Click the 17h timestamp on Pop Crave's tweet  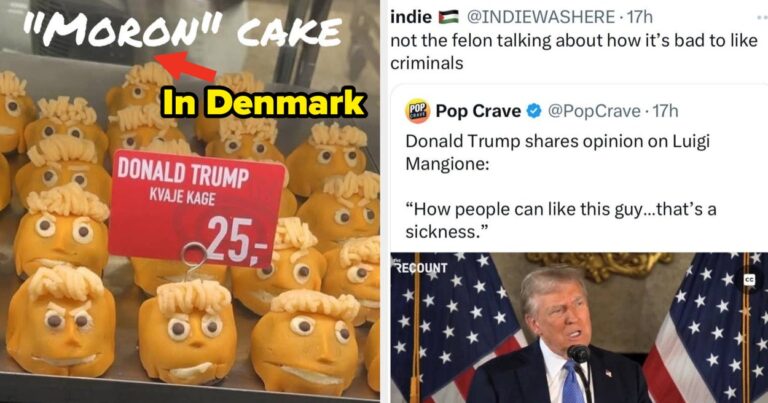click(x=665, y=112)
